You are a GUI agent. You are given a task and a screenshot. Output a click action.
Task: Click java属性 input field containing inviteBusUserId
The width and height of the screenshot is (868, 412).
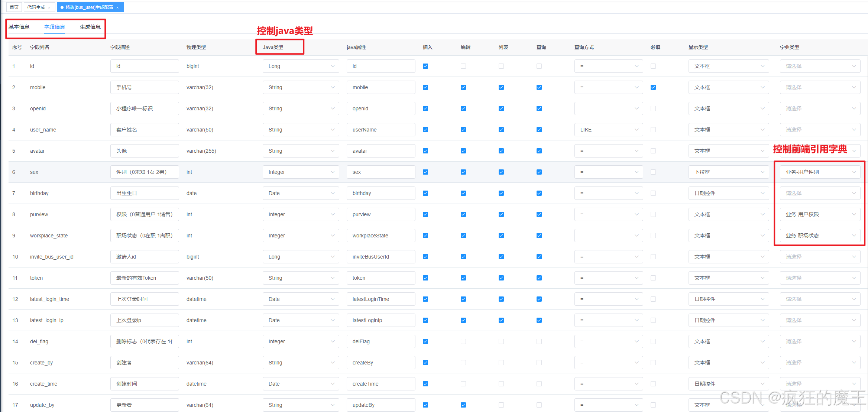tap(380, 257)
